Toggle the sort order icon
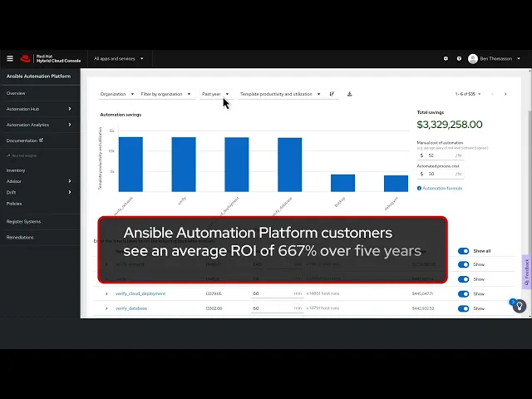This screenshot has width=532, height=399. click(x=332, y=94)
